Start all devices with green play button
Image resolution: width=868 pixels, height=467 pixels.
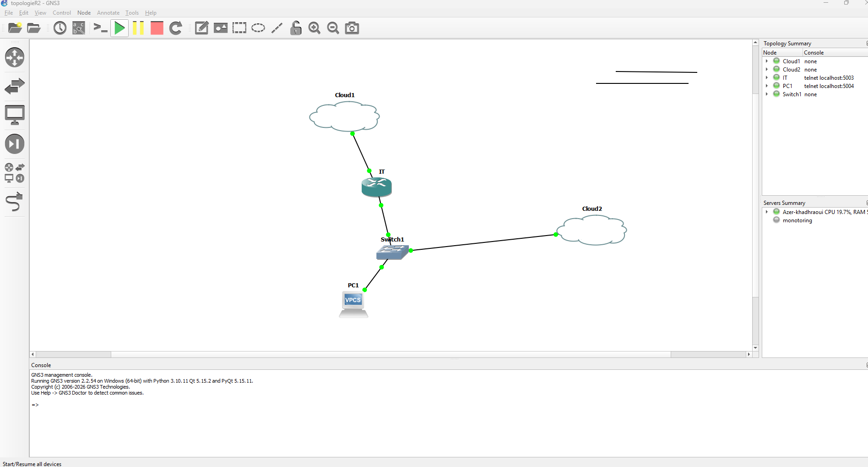119,28
